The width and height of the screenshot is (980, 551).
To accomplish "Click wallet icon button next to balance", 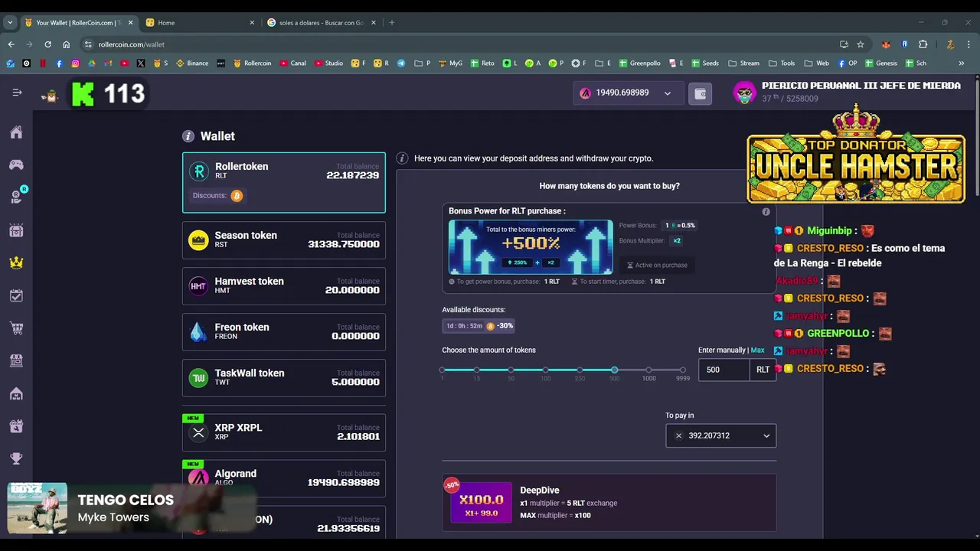I will click(x=700, y=93).
